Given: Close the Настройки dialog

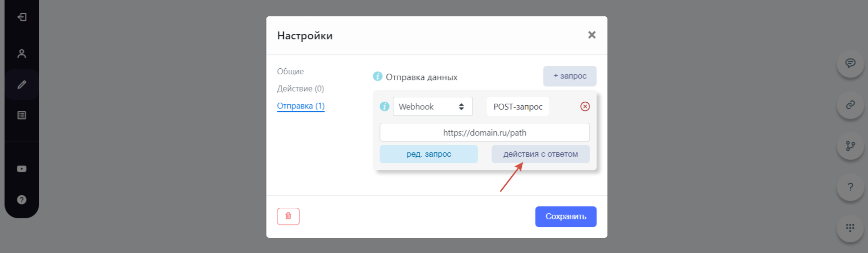Looking at the screenshot, I should (x=592, y=35).
